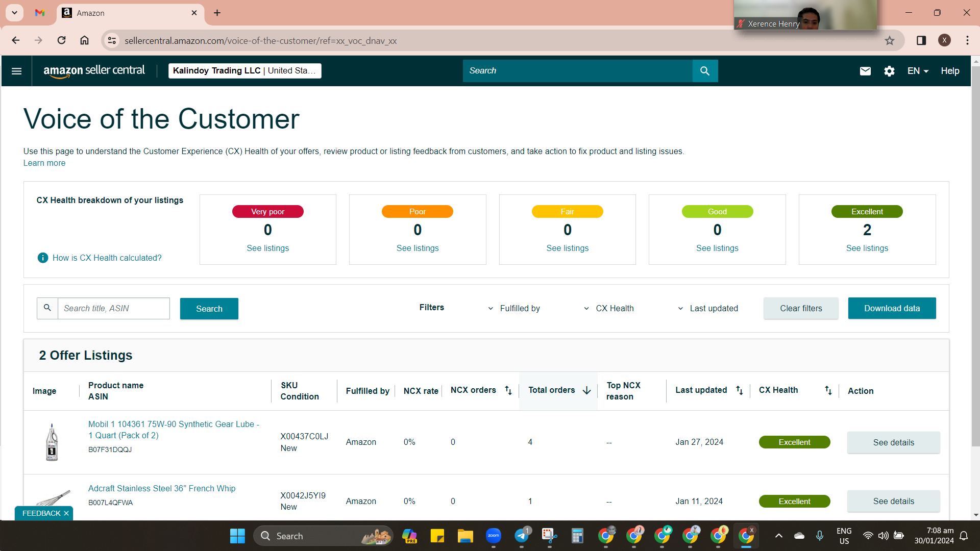
Task: Open the FEEDBACK tab
Action: click(x=41, y=514)
